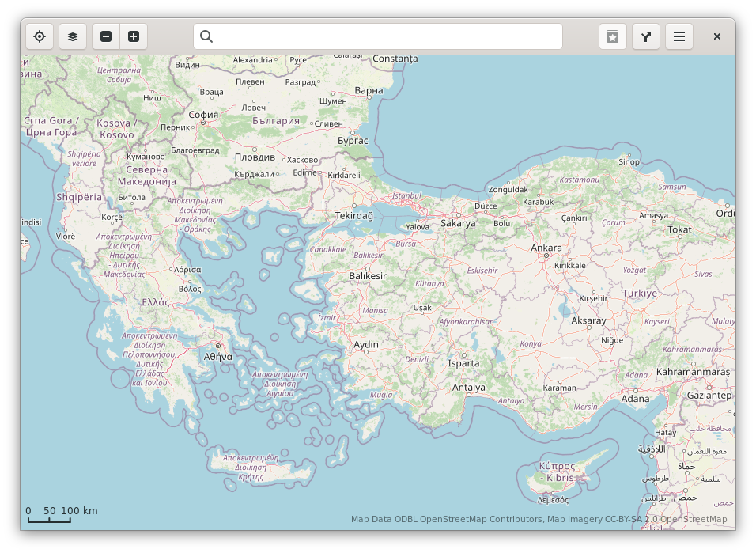Click the София city label
This screenshot has width=756, height=553.
[203, 114]
